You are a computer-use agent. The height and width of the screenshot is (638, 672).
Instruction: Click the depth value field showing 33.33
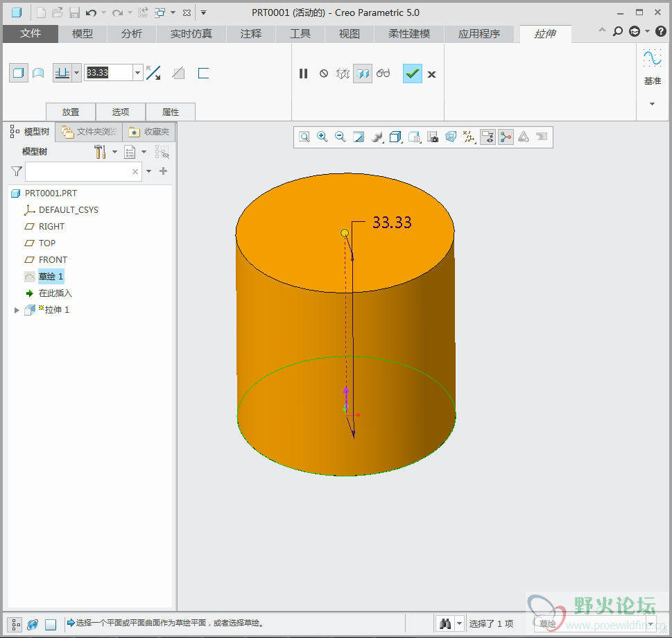108,72
